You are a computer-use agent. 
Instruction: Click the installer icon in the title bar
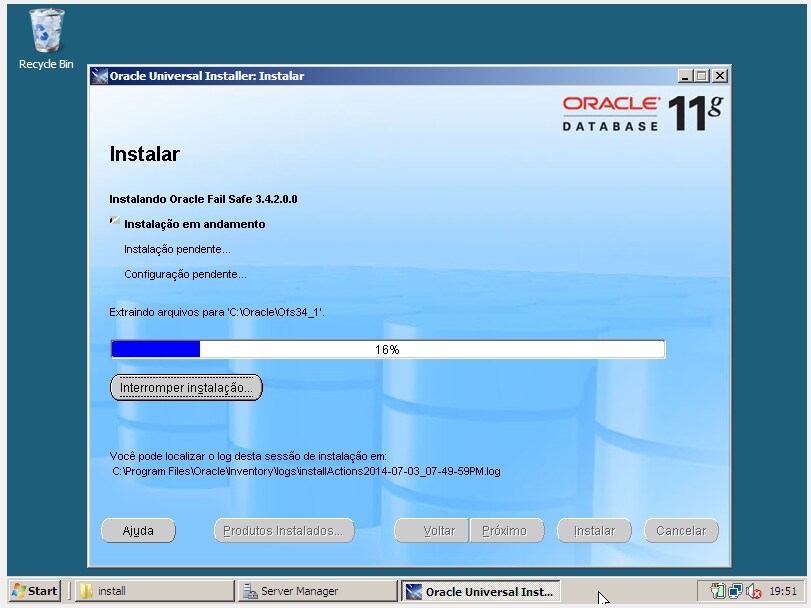[x=99, y=75]
